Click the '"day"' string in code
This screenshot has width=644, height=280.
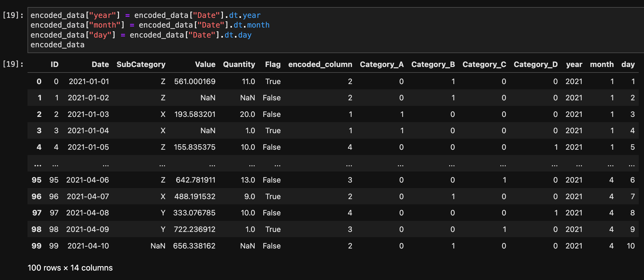100,35
